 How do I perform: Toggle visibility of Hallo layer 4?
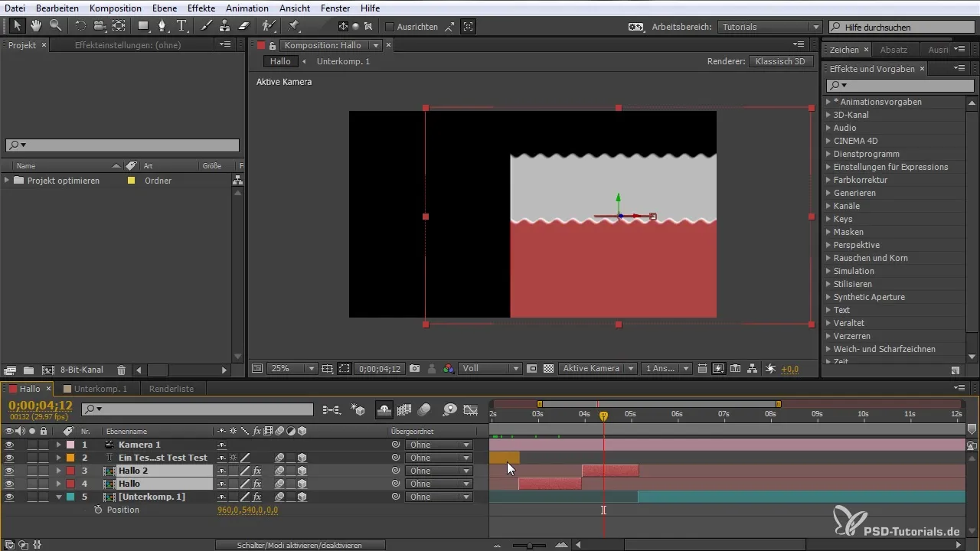pos(9,484)
